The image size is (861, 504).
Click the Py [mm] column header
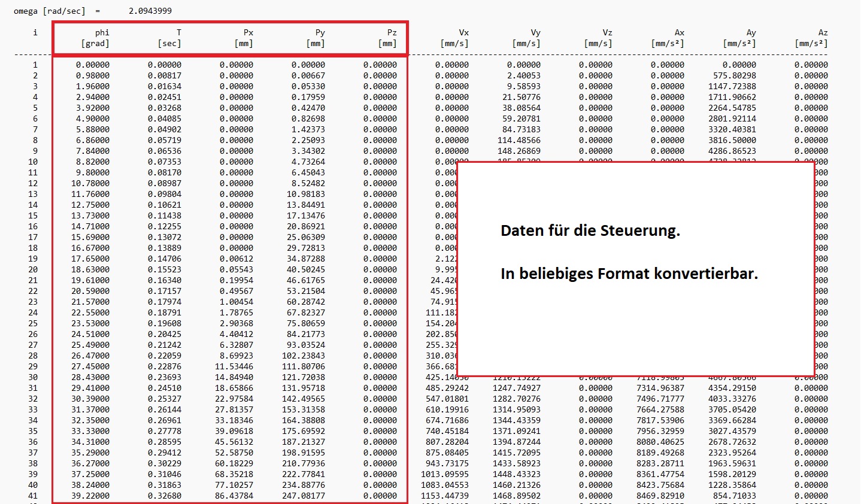316,38
